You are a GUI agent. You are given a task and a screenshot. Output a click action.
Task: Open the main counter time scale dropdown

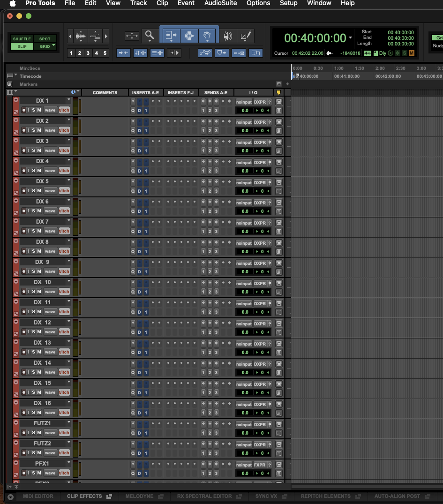pyautogui.click(x=351, y=38)
